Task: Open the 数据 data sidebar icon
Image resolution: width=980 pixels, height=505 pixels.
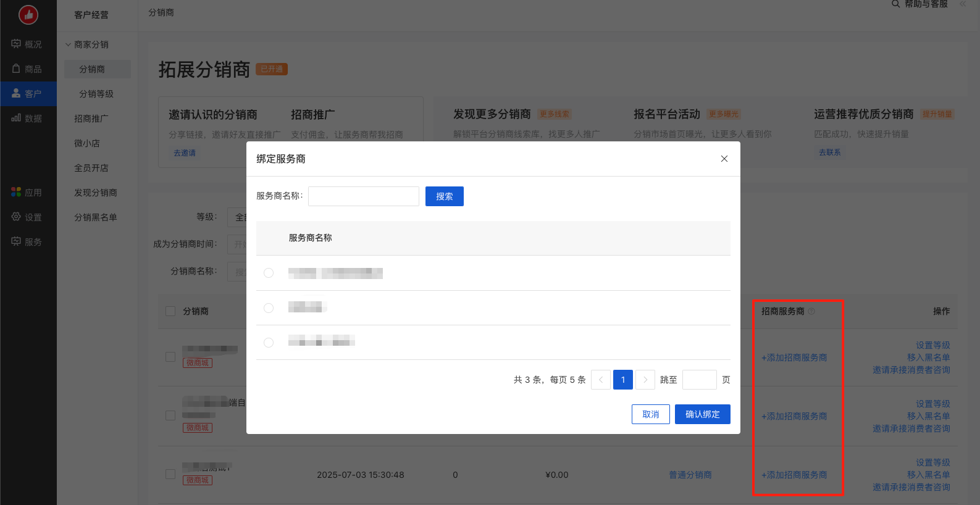Action: tap(17, 118)
